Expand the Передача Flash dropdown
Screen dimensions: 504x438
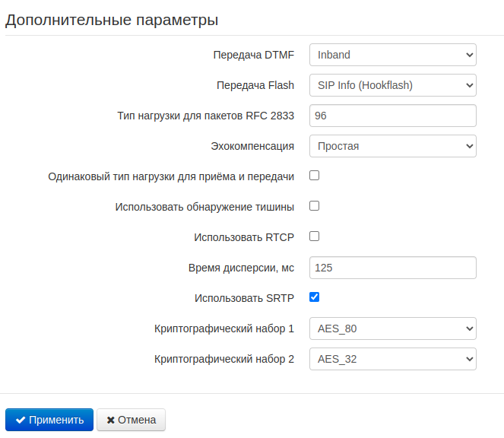coord(392,85)
